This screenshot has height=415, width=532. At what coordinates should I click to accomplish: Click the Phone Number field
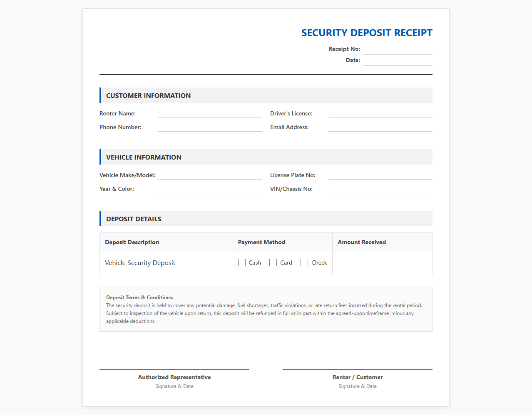[x=210, y=127]
